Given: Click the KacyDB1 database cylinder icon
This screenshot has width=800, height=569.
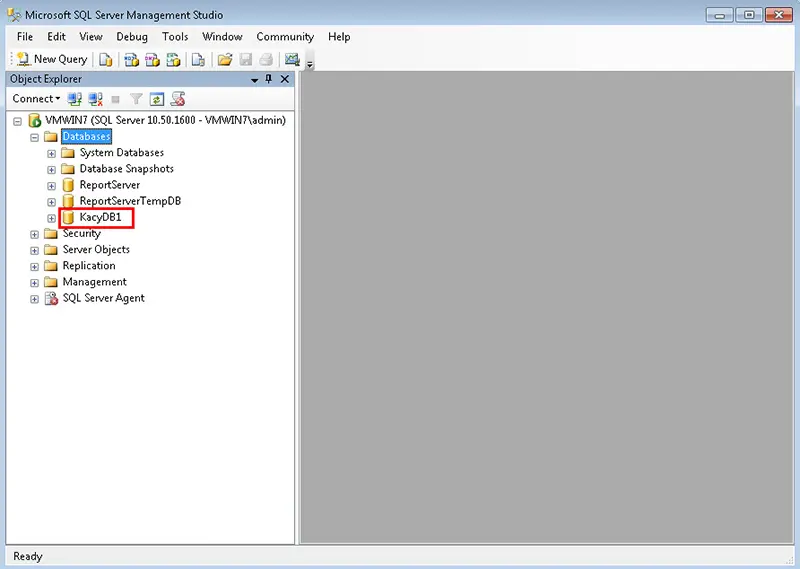Looking at the screenshot, I should 68,217.
